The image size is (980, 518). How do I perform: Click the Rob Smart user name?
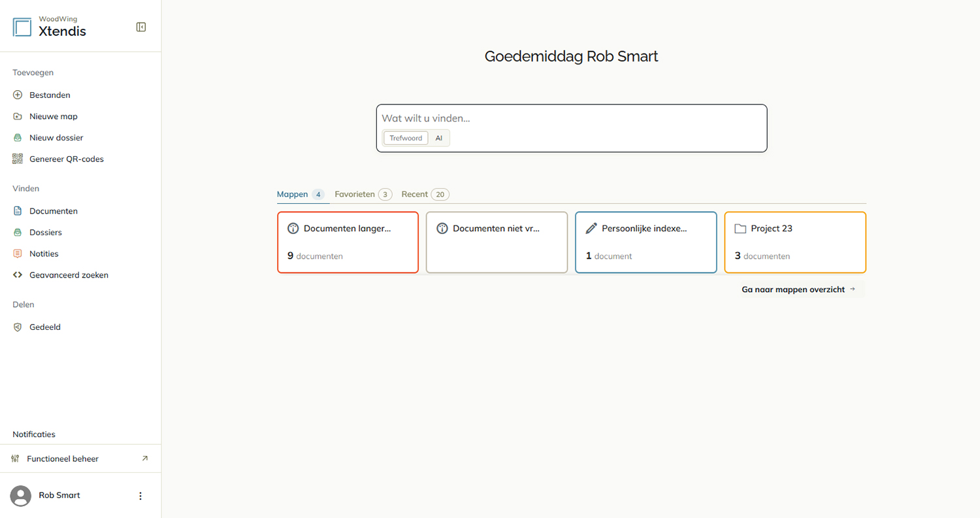tap(59, 495)
